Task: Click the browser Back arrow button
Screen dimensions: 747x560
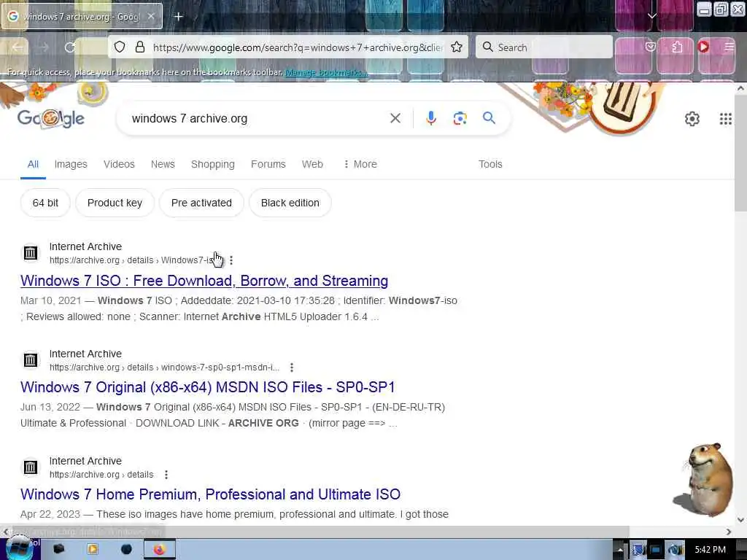Action: tap(18, 47)
